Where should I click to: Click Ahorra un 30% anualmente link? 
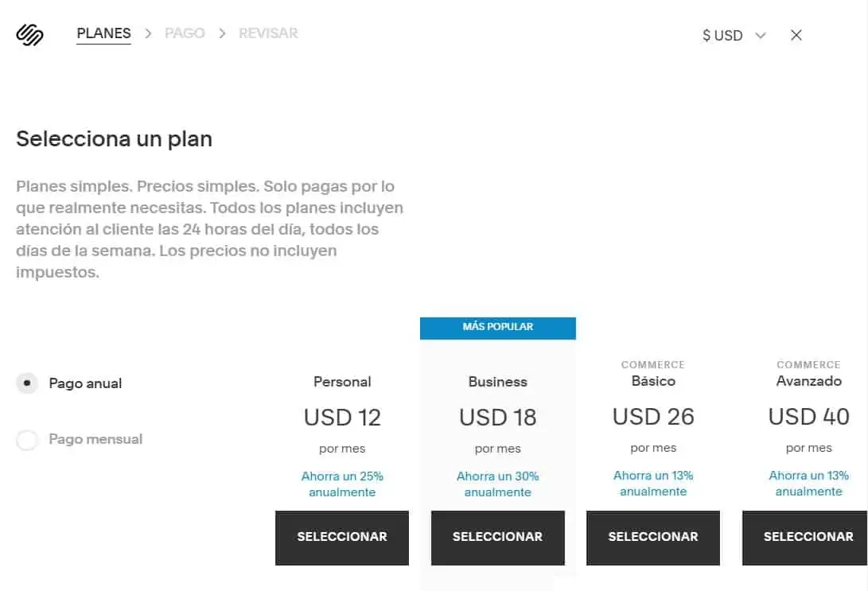pos(498,484)
